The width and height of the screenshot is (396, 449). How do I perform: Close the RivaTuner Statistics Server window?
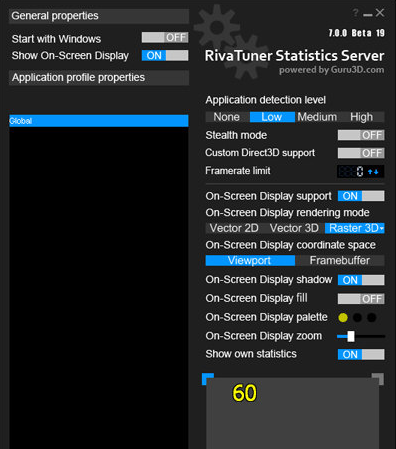pos(380,13)
